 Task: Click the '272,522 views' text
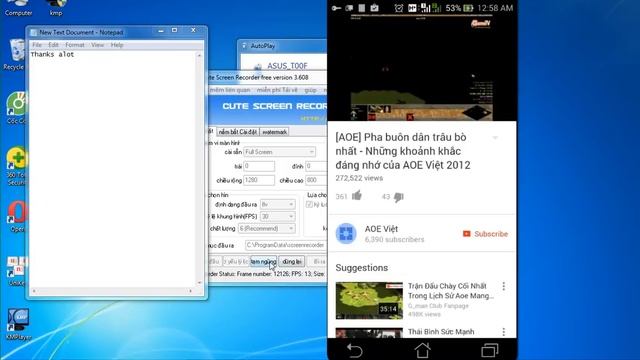tap(359, 178)
